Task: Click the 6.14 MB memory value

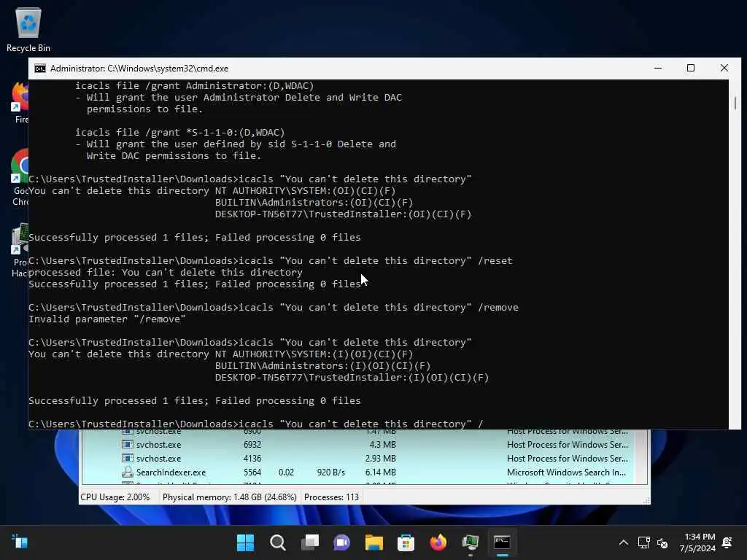Action: (x=381, y=472)
